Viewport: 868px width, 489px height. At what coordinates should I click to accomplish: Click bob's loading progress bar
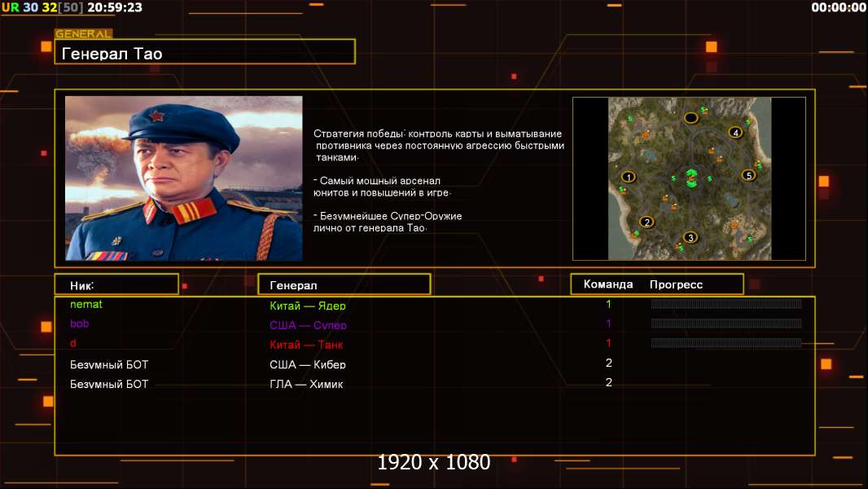(726, 324)
